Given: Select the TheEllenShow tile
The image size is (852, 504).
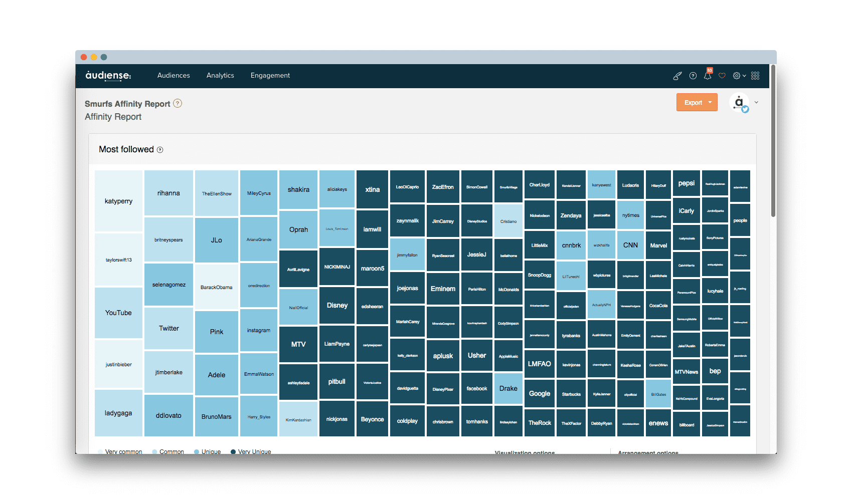Looking at the screenshot, I should click(217, 193).
